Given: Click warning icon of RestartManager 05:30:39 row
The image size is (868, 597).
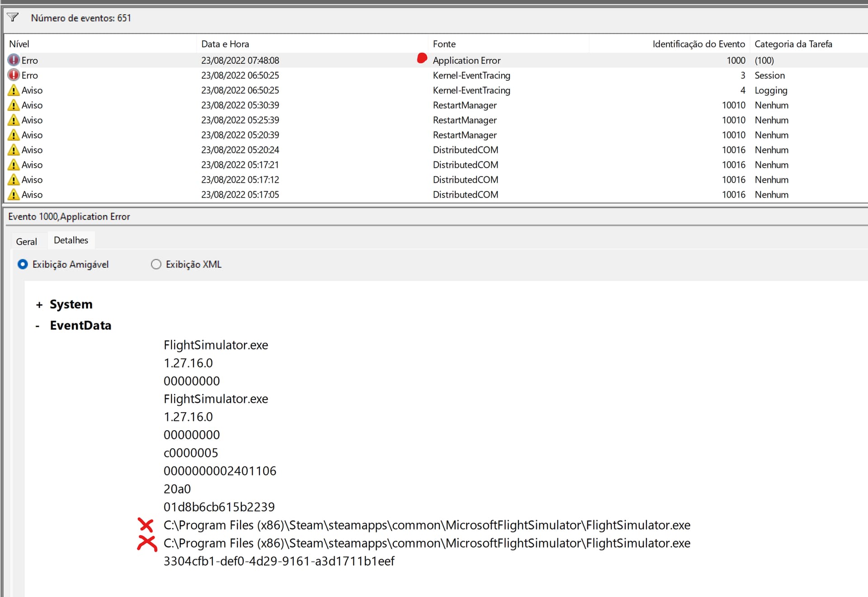Looking at the screenshot, I should (x=14, y=105).
